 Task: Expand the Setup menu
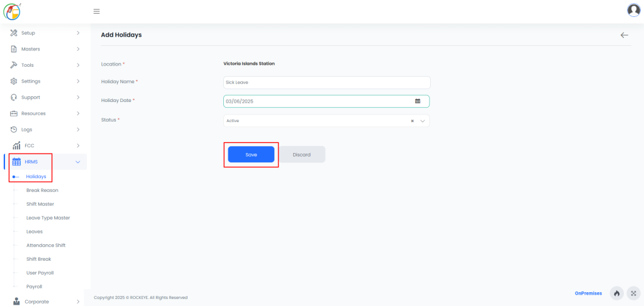45,33
